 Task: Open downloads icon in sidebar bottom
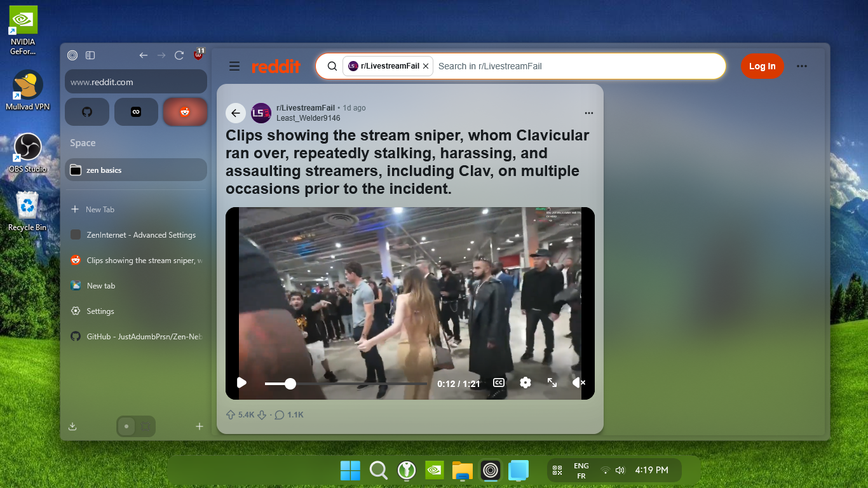(72, 426)
